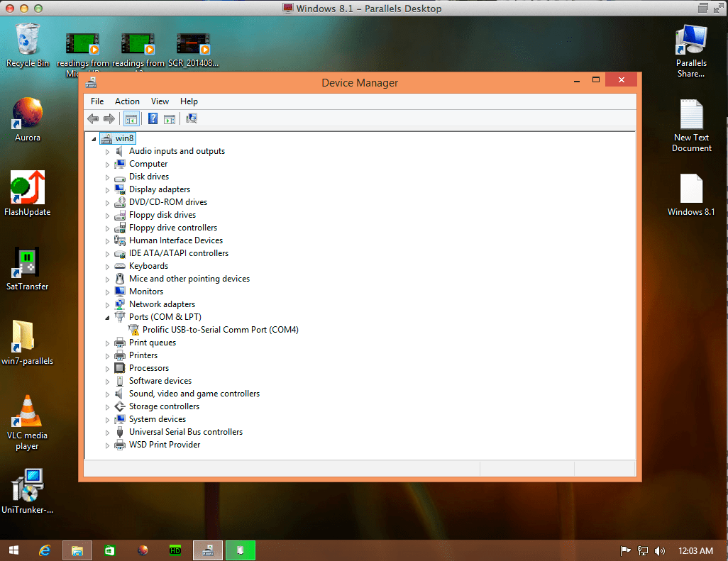Toggle the show/hide console tree icon
Viewport: 728px width, 561px height.
(x=131, y=118)
